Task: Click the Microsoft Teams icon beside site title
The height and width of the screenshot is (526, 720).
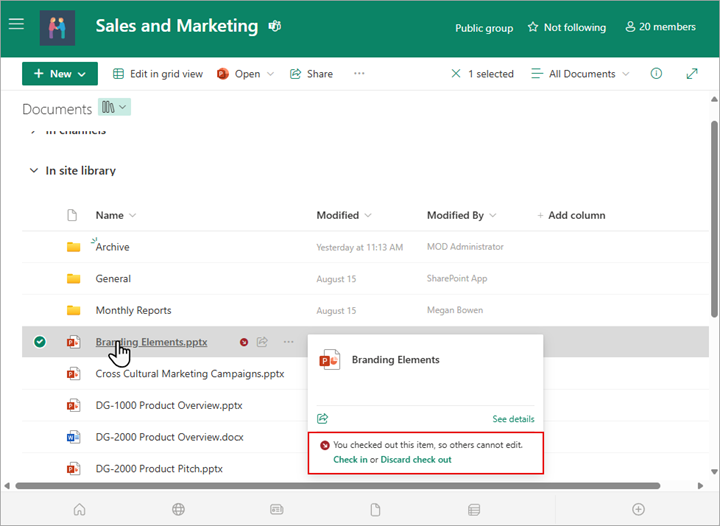Action: (274, 27)
